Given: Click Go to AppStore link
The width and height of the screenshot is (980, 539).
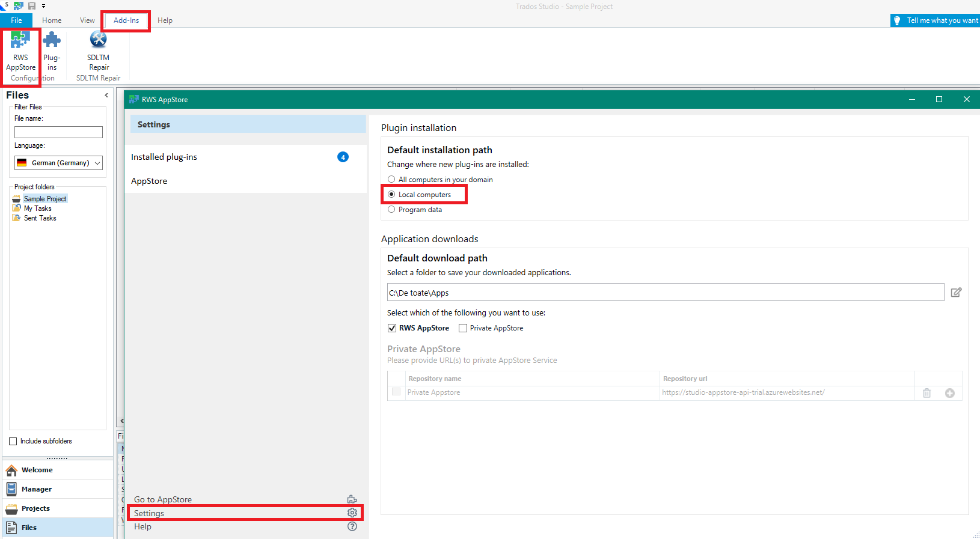Looking at the screenshot, I should [163, 499].
